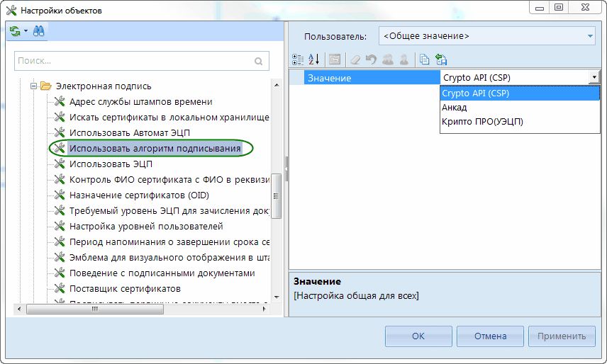Choose Анкад from the dropdown list
The width and height of the screenshot is (607, 364).
coord(454,108)
